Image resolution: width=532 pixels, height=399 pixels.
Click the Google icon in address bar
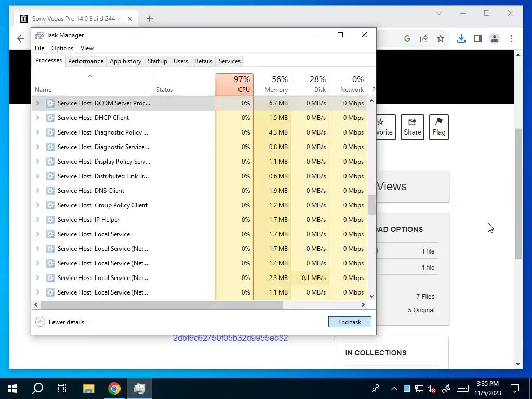pos(407,38)
